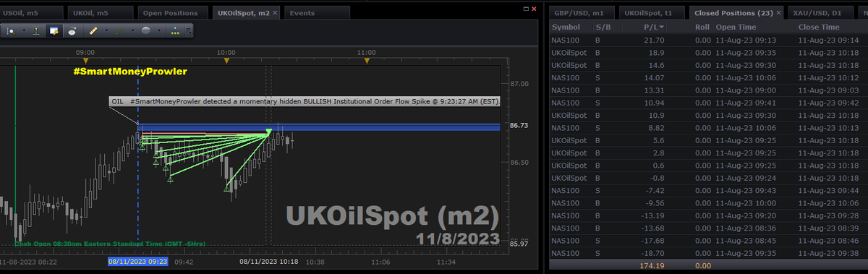Select NAS100 row with P/L -18.70
The image size is (868, 274).
[708, 254]
